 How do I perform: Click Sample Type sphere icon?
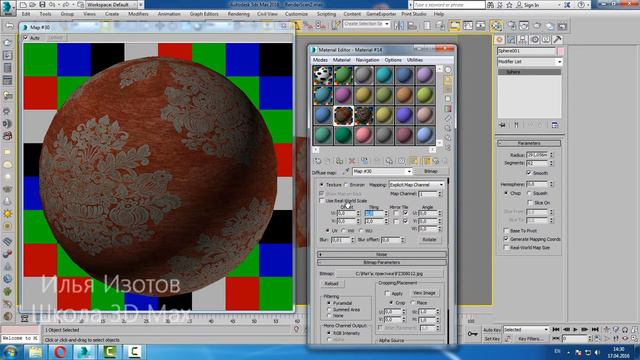448,70
